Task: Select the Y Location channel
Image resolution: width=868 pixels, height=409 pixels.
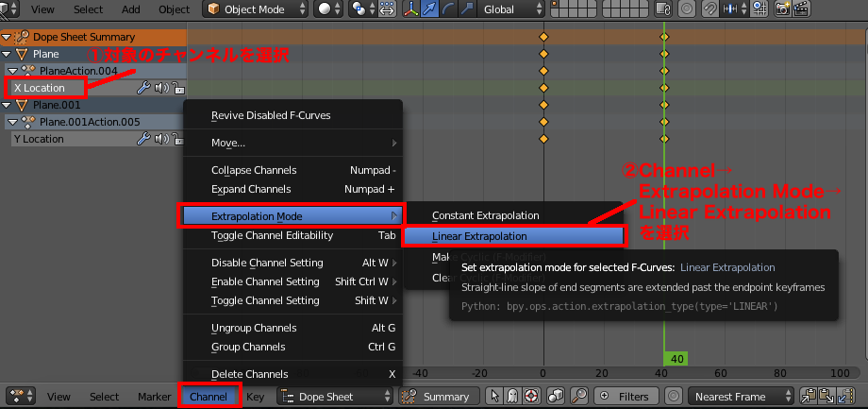Action: pyautogui.click(x=39, y=139)
